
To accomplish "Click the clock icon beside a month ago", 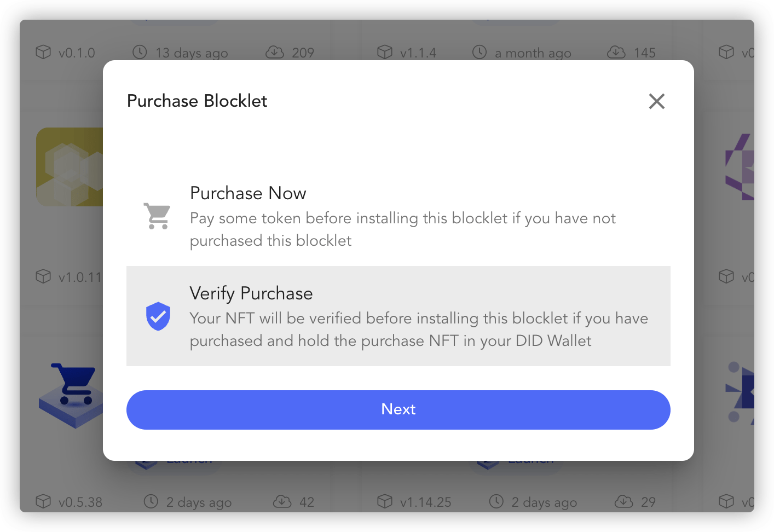I will pyautogui.click(x=480, y=52).
